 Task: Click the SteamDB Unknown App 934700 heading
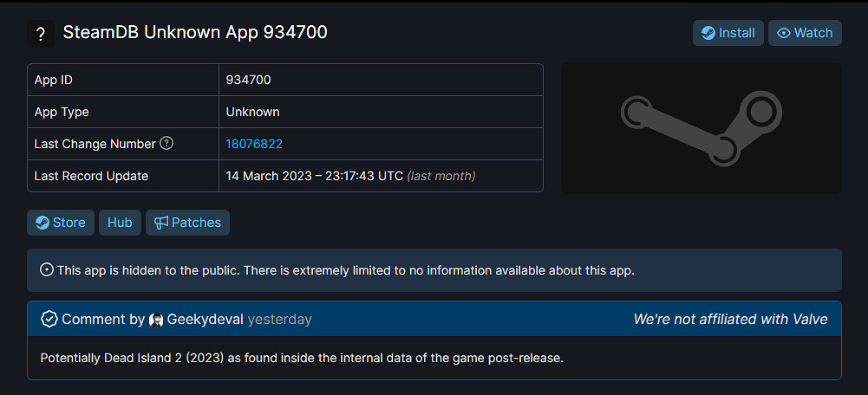click(195, 33)
